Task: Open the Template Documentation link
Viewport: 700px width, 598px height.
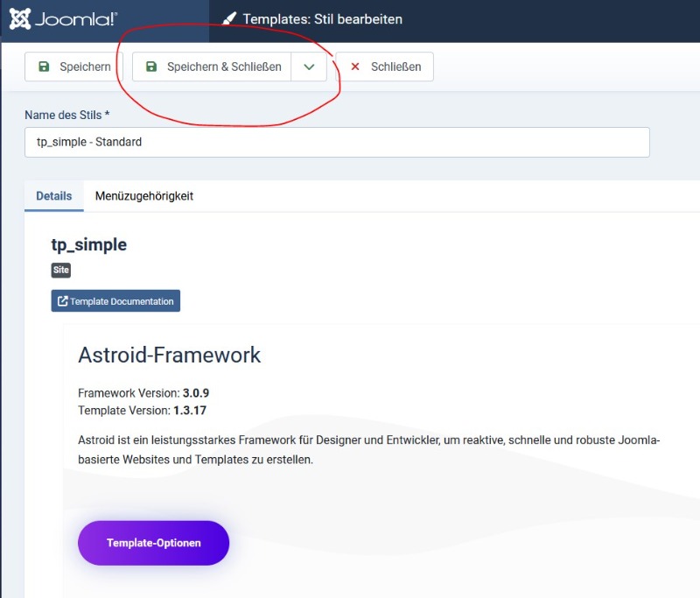Action: click(x=115, y=301)
